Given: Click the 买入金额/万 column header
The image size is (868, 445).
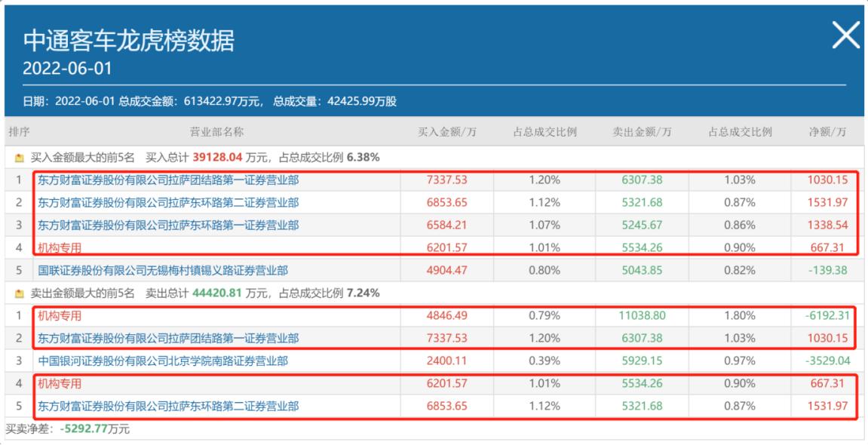Looking at the screenshot, I should coord(447,132).
